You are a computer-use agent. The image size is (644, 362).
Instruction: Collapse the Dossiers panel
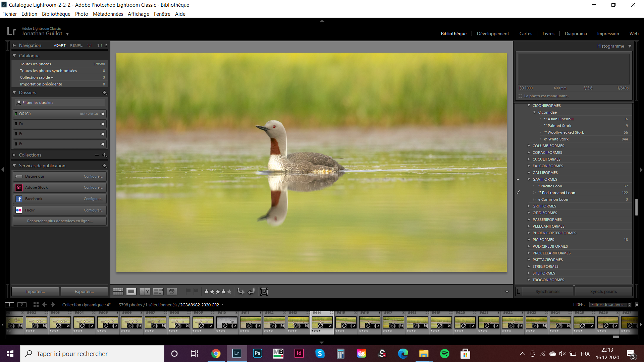pyautogui.click(x=14, y=93)
